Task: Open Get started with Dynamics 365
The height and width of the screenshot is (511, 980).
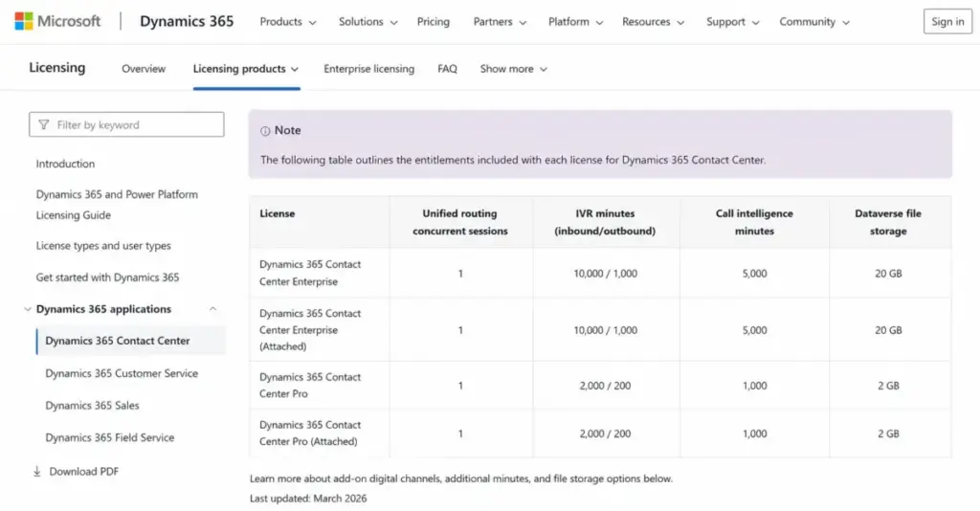Action: coord(107,278)
